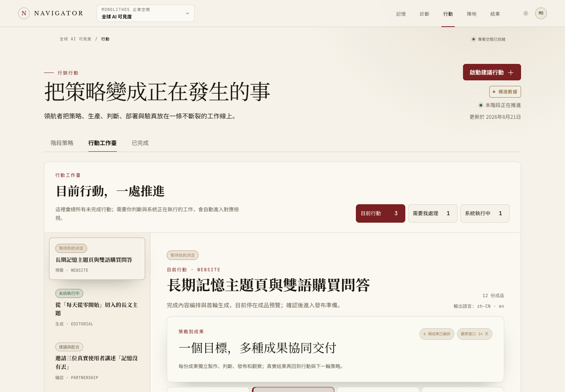Select the 需要我處理 1 filter
This screenshot has height=392, width=565.
(433, 213)
